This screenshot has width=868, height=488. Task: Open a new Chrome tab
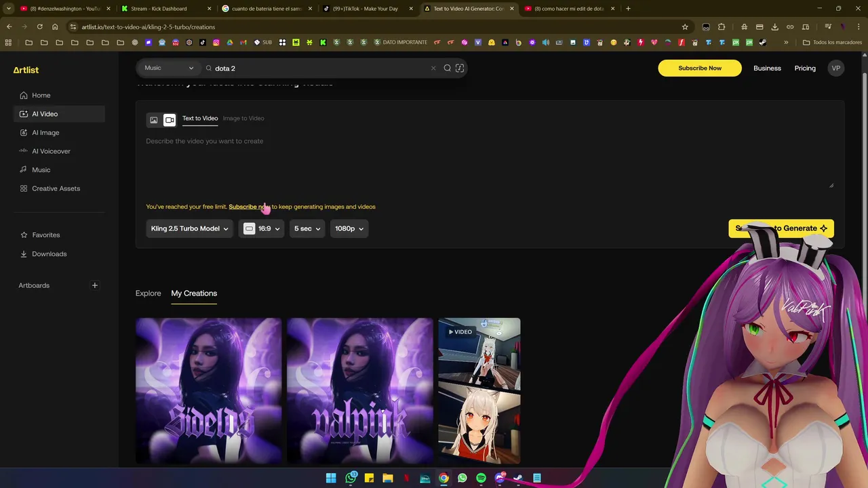[x=628, y=9]
